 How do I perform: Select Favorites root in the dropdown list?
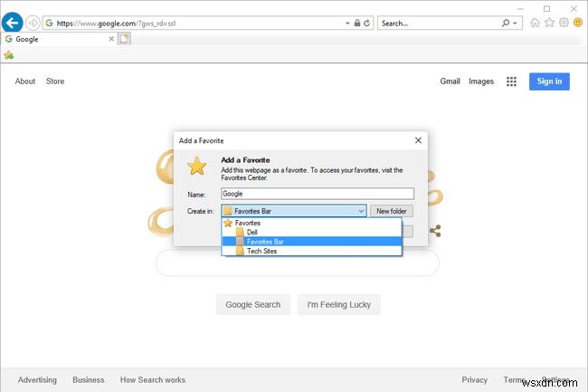click(x=311, y=223)
